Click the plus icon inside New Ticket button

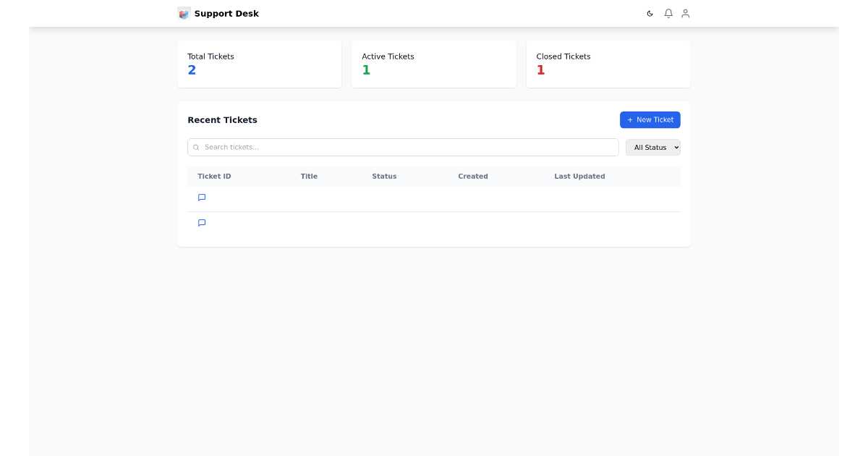click(x=630, y=119)
